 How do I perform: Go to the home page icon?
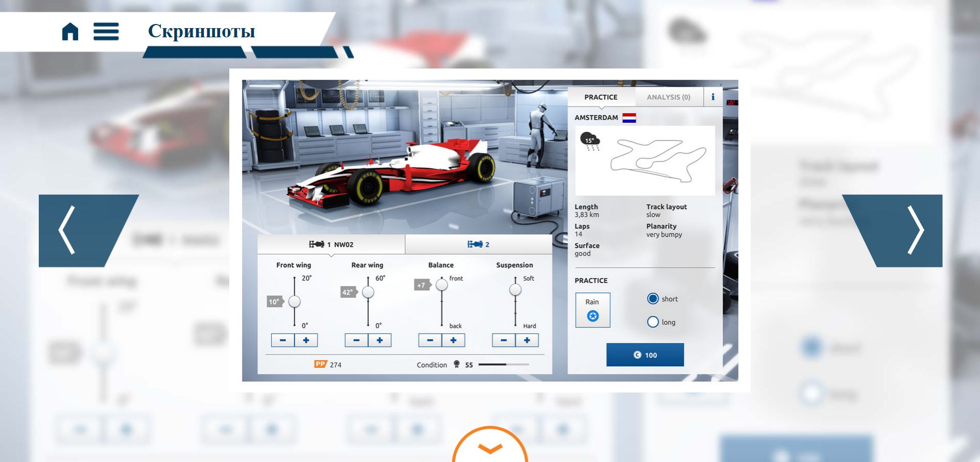(x=70, y=31)
